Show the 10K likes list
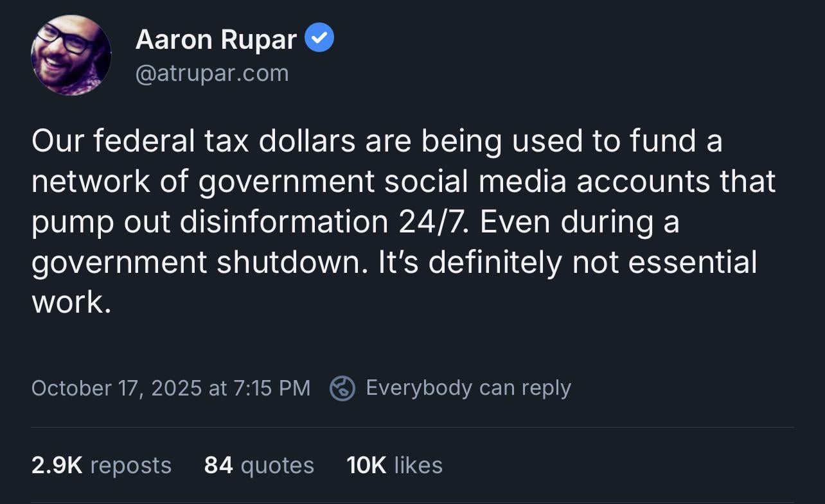 tap(394, 465)
